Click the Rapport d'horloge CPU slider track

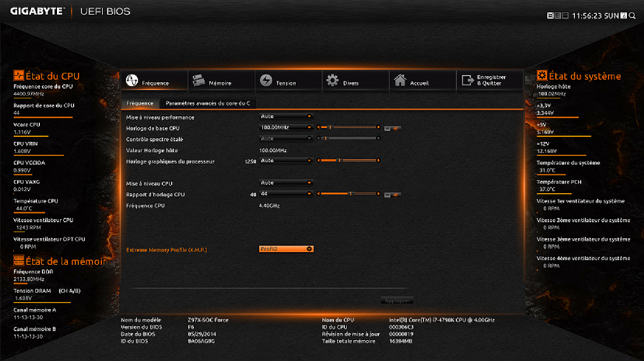coord(349,194)
